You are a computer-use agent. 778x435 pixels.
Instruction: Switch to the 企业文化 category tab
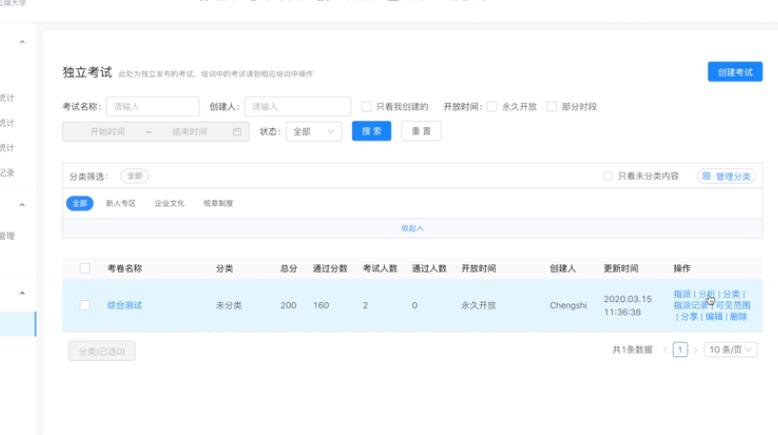coord(169,203)
